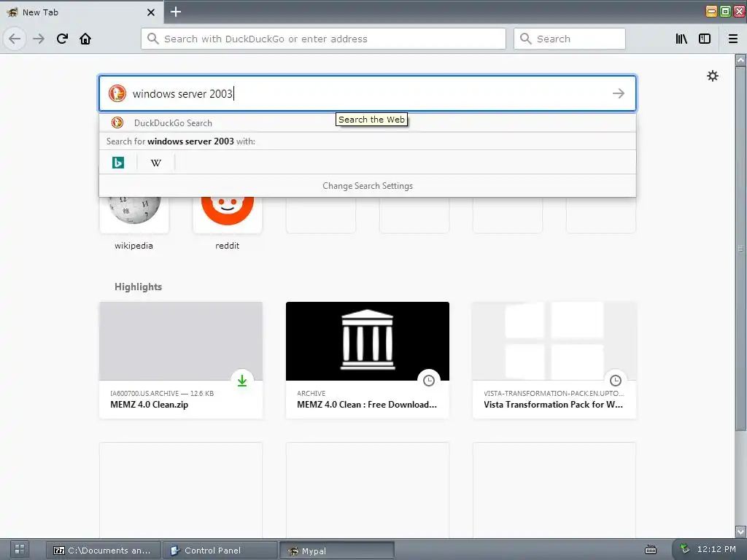Open Change Search Settings
The height and width of the screenshot is (560, 747).
tap(368, 186)
